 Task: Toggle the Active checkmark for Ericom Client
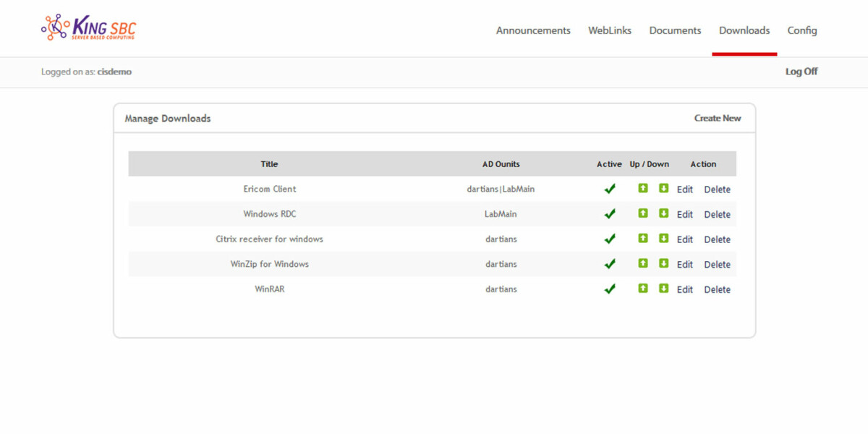610,188
